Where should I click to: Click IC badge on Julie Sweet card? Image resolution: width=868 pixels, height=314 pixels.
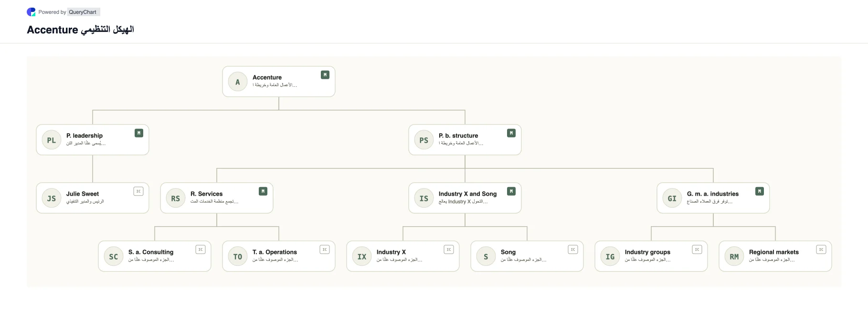pyautogui.click(x=138, y=191)
